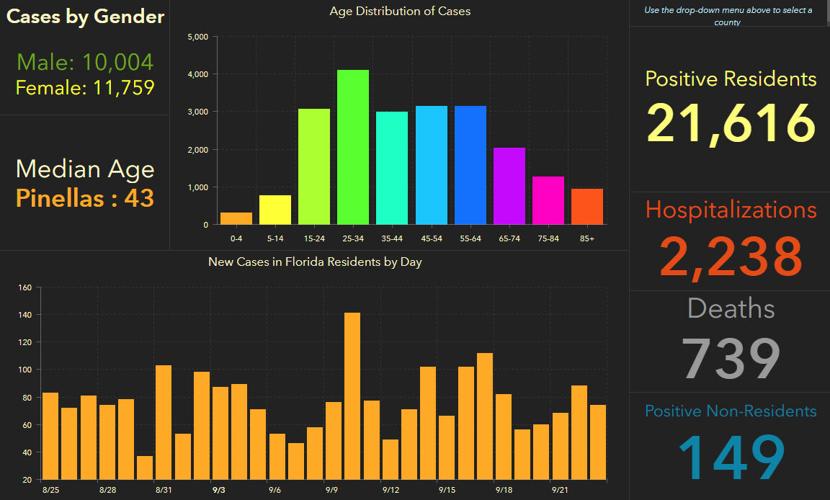
Task: Click the Pinellas : 43 median age
Action: coord(85,198)
